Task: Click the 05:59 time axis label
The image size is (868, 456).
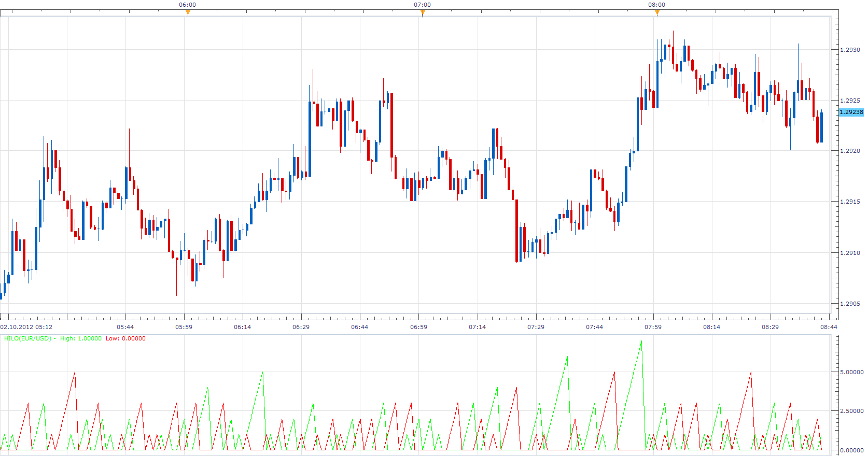Action: [x=184, y=327]
